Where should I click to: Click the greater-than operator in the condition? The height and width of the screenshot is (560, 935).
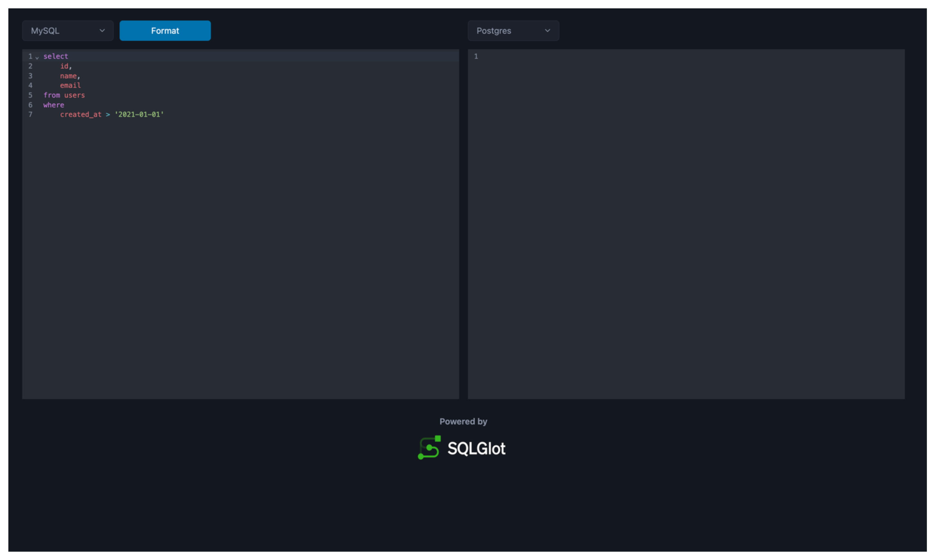coord(108,114)
